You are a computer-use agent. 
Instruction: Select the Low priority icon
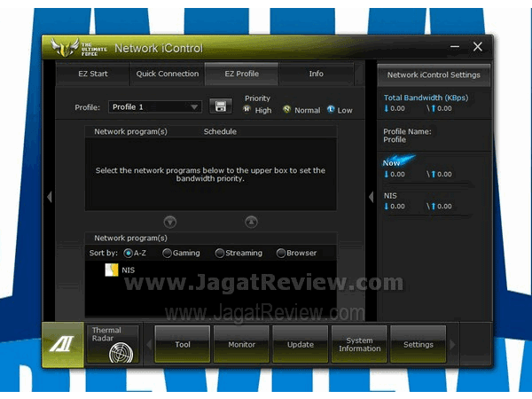click(331, 110)
